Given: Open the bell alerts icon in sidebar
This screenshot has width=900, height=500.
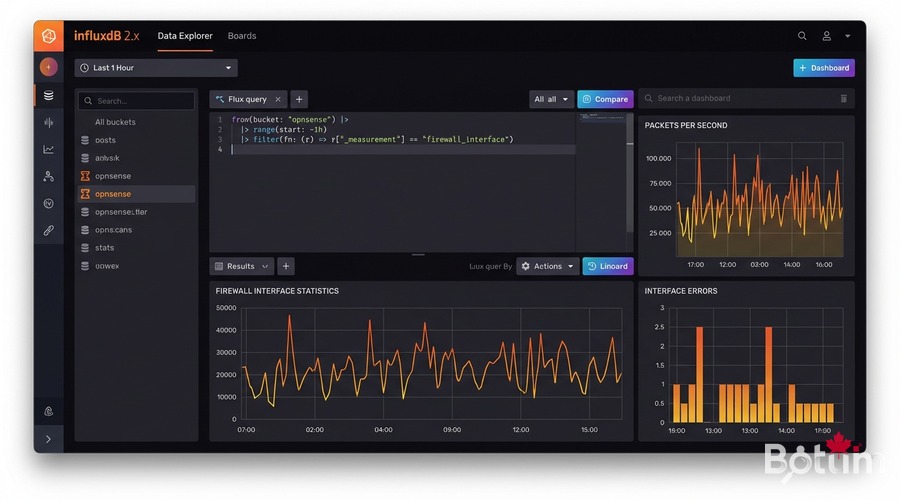Looking at the screenshot, I should 49,411.
